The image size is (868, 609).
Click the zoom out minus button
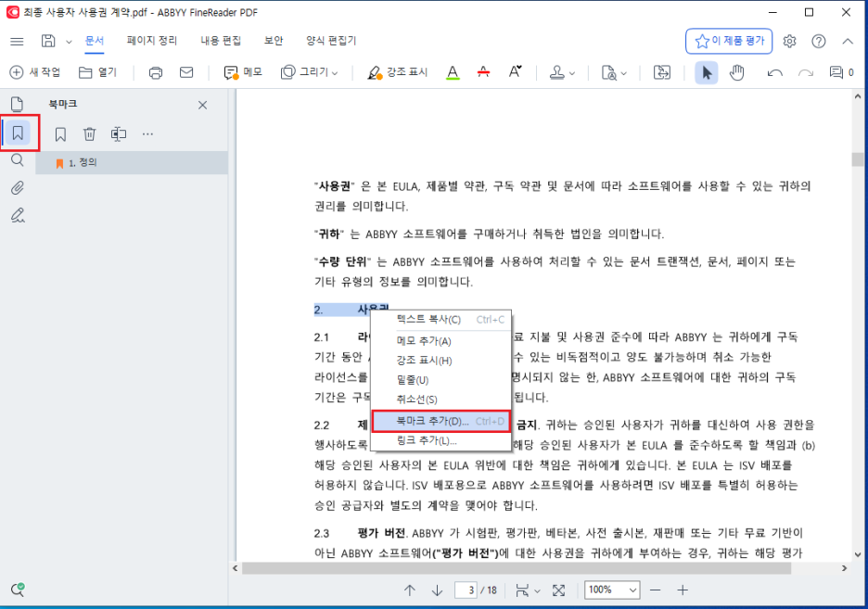(656, 590)
